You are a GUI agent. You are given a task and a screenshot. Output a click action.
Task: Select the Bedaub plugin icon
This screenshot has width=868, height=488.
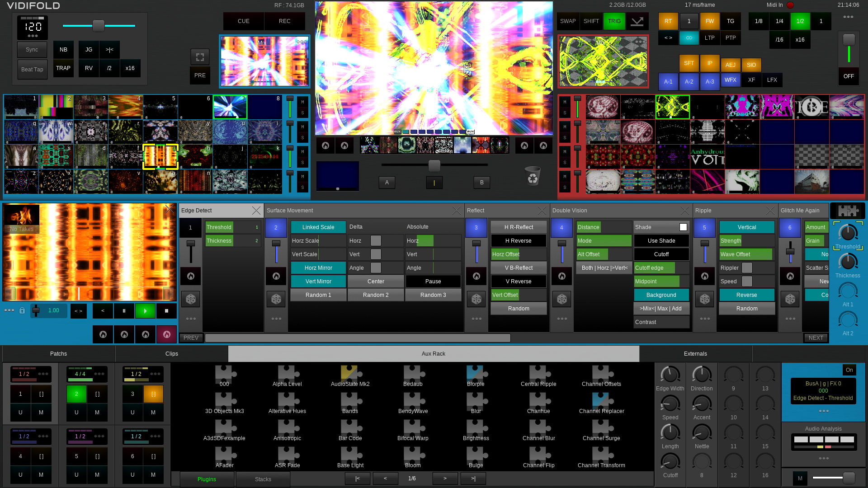coord(413,373)
